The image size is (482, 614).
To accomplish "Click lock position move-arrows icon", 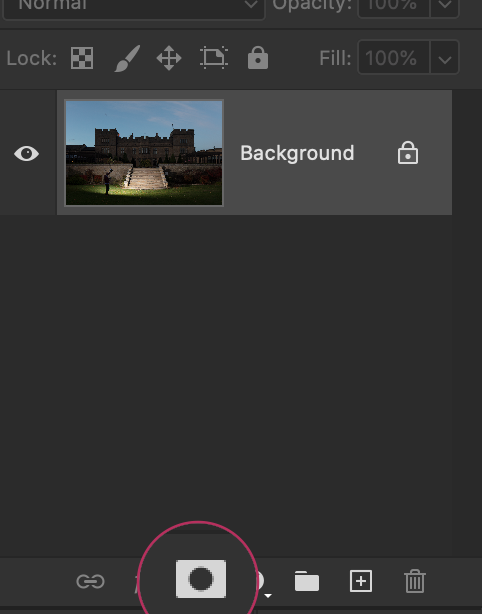I will pos(169,58).
